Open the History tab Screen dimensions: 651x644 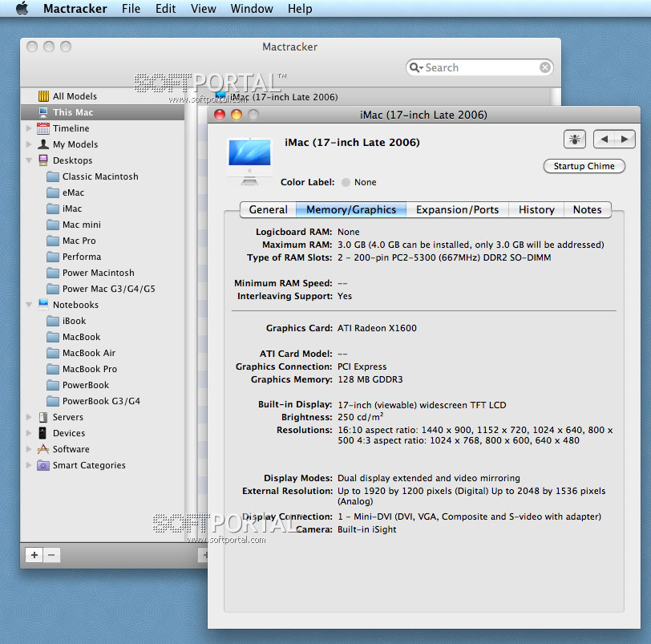coord(536,209)
